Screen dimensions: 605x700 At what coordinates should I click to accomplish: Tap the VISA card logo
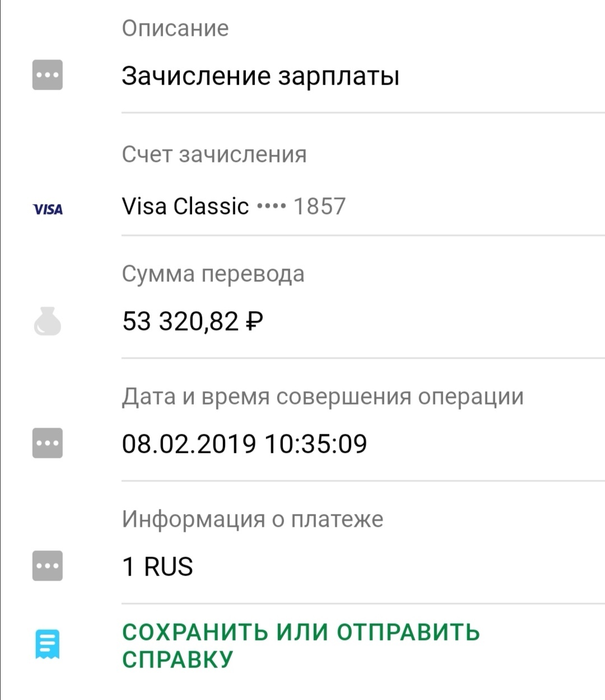click(x=48, y=210)
